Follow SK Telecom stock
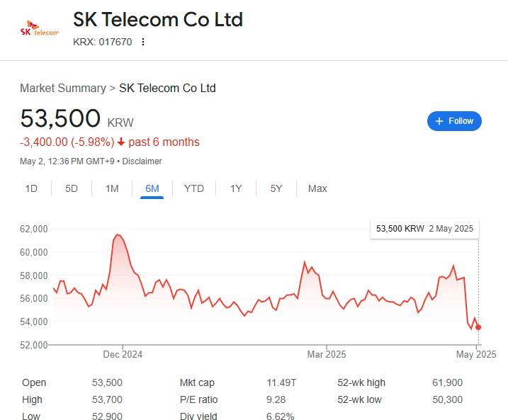 pos(454,121)
